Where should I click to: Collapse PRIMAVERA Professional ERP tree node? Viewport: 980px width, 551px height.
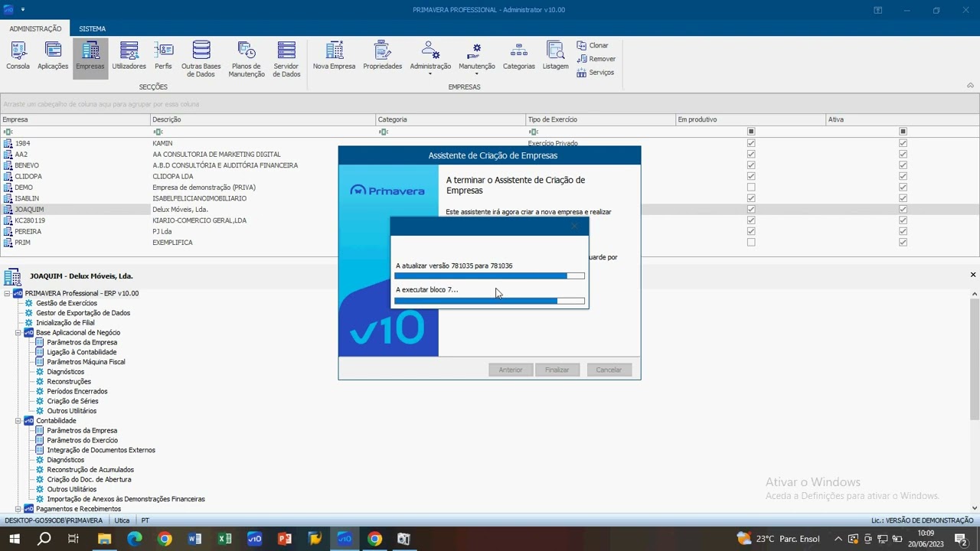tap(8, 293)
